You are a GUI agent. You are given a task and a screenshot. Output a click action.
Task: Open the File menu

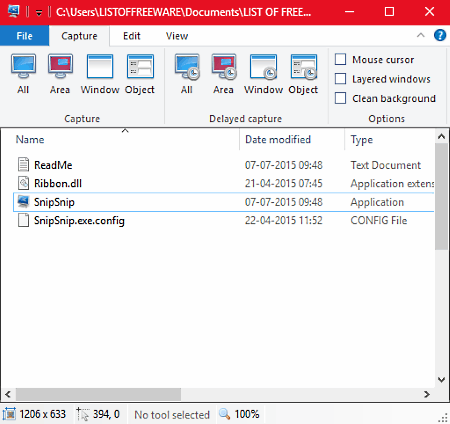[25, 36]
